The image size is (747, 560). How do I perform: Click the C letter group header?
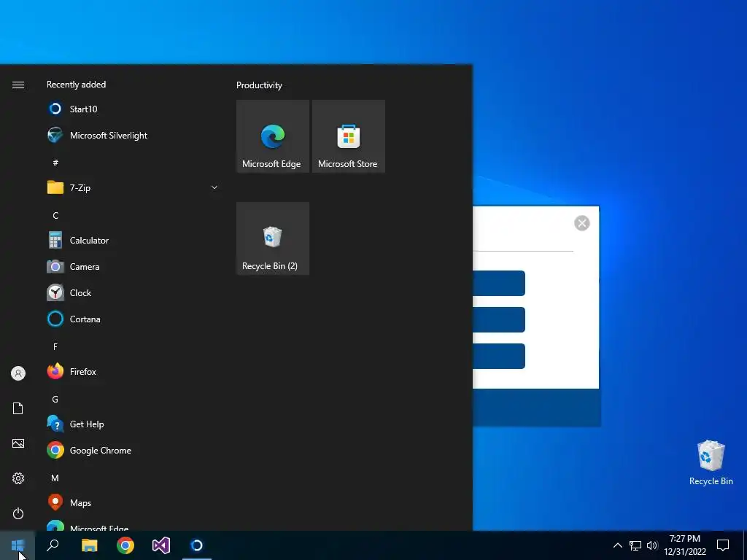pyautogui.click(x=55, y=215)
